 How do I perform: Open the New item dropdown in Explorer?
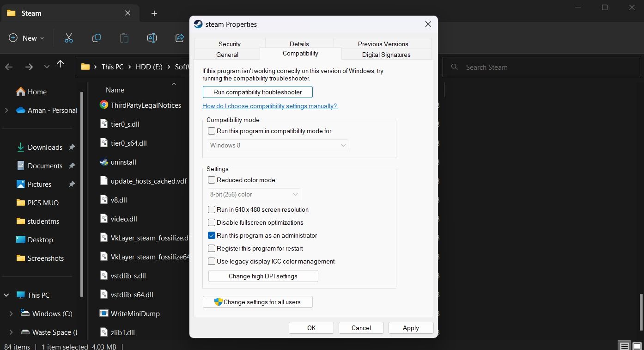[27, 38]
